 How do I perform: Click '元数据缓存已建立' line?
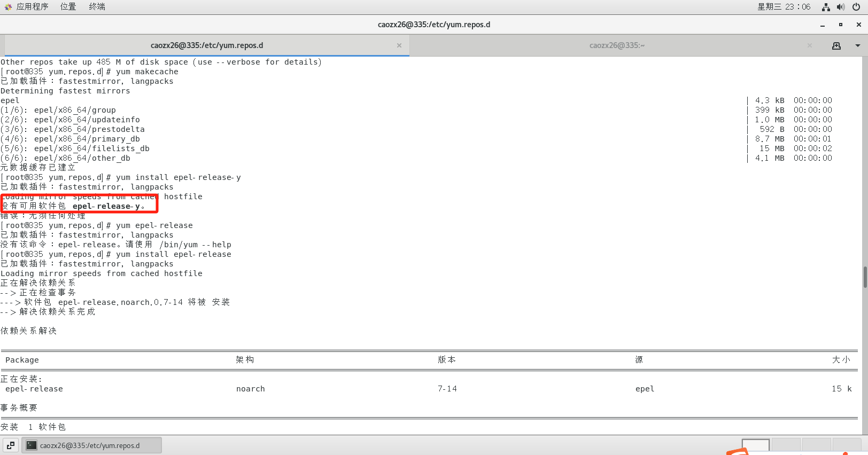click(x=38, y=168)
